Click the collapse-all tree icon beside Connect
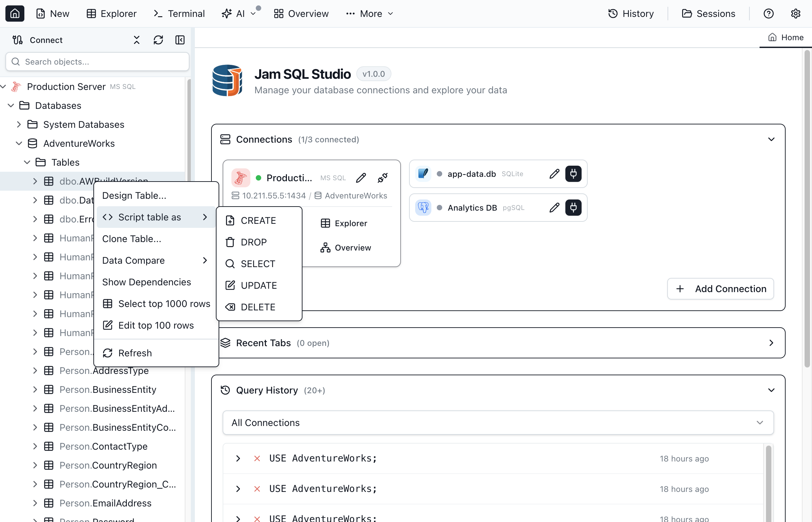 click(x=136, y=40)
